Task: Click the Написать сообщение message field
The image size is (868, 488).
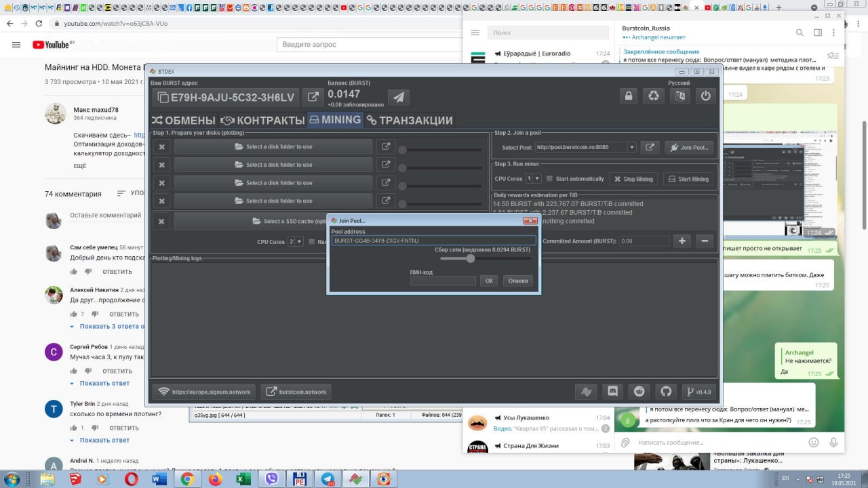Action: (719, 443)
